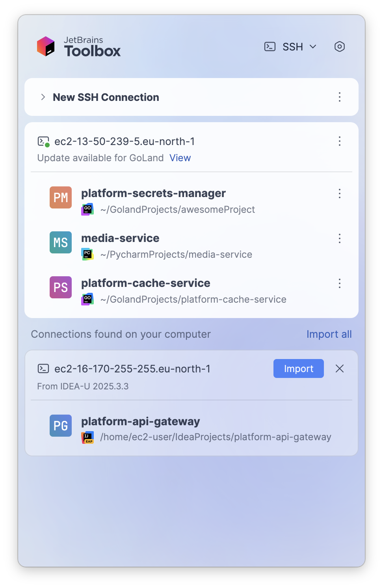Click IntelliJ IDEA EAP icon under platform-api-gateway

(87, 437)
